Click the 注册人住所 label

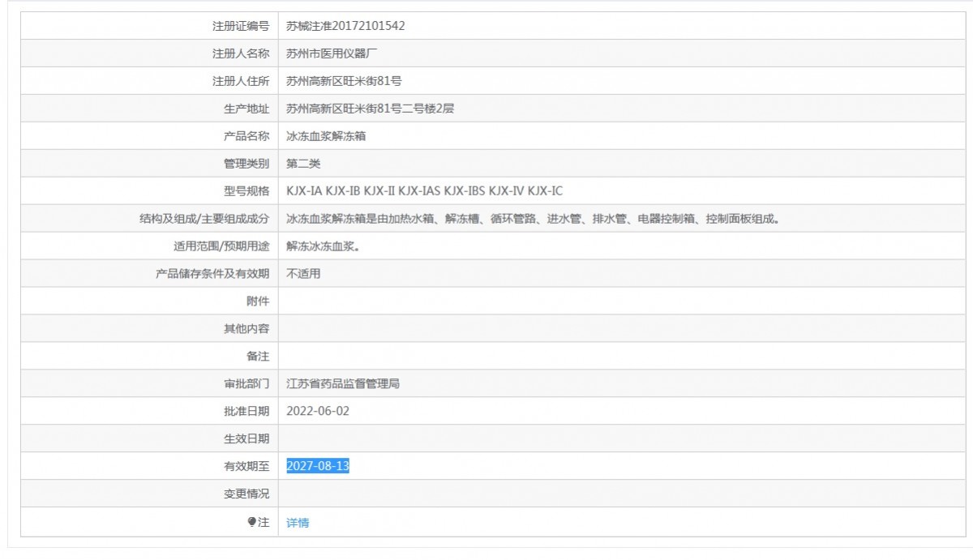click(241, 81)
